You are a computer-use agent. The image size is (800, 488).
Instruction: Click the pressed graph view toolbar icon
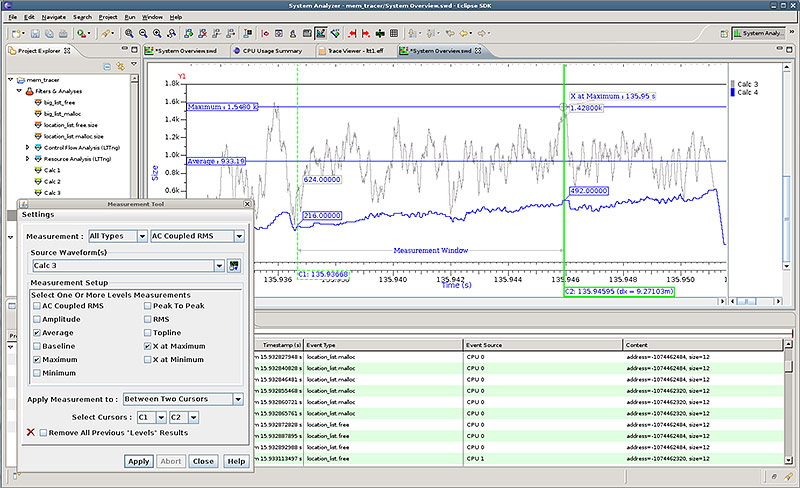[x=320, y=34]
